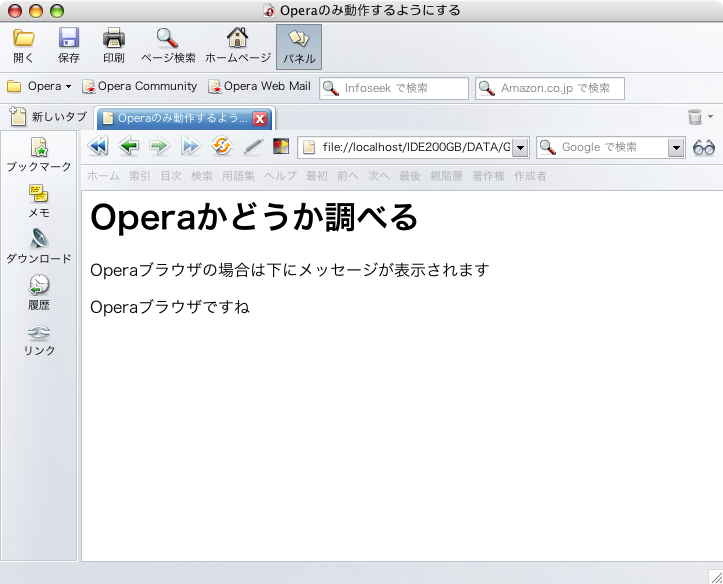Open the メモ (Notes) panel
Screen dimensions: 723x584
(39, 194)
